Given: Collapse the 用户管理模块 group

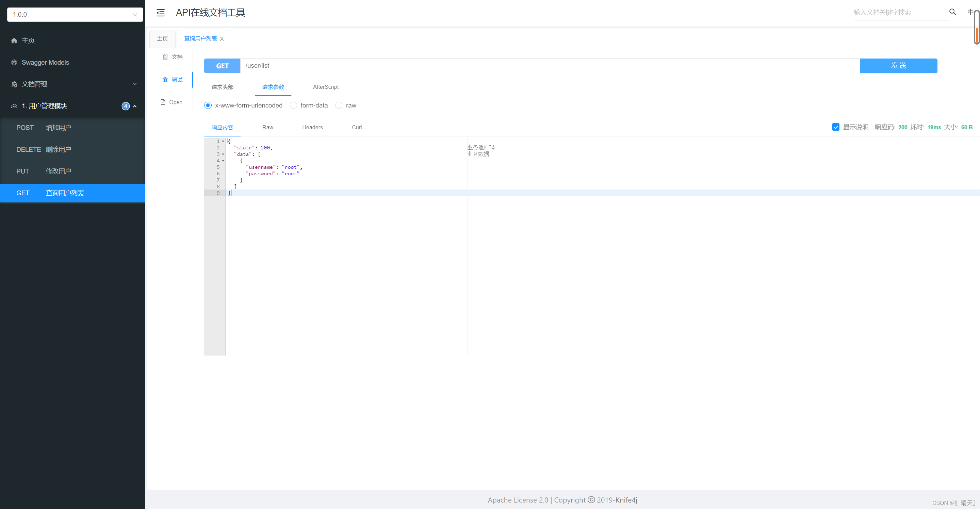Looking at the screenshot, I should [135, 106].
